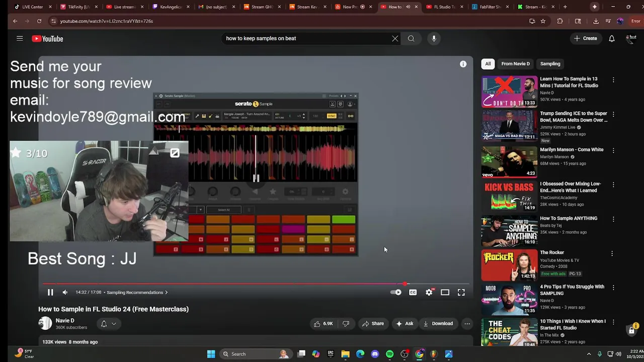Open more actions ellipsis under video
The width and height of the screenshot is (644, 362).
pos(467,323)
